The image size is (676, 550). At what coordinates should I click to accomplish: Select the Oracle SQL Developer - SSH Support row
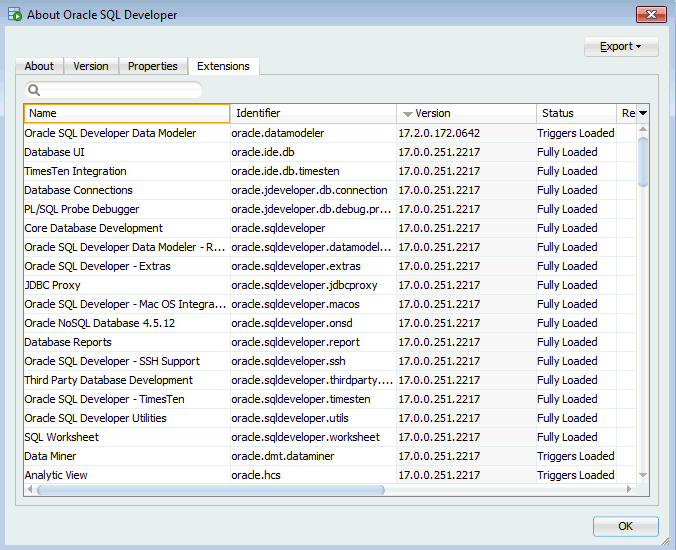(330, 361)
